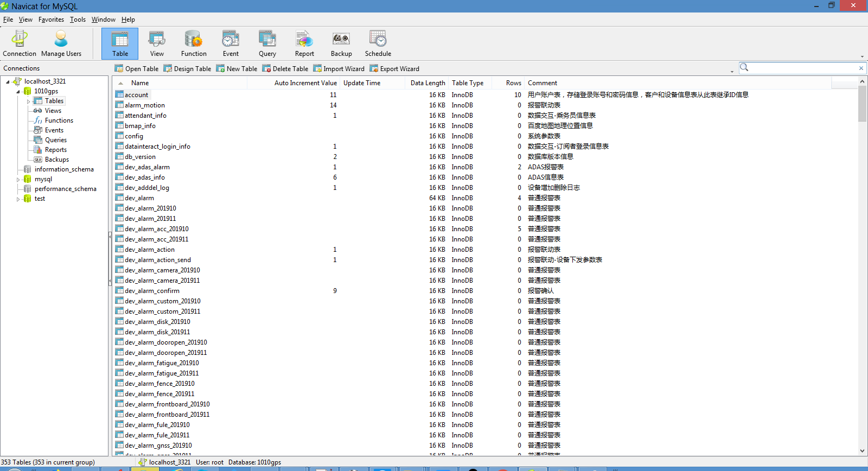Click Open Table button

(137, 68)
